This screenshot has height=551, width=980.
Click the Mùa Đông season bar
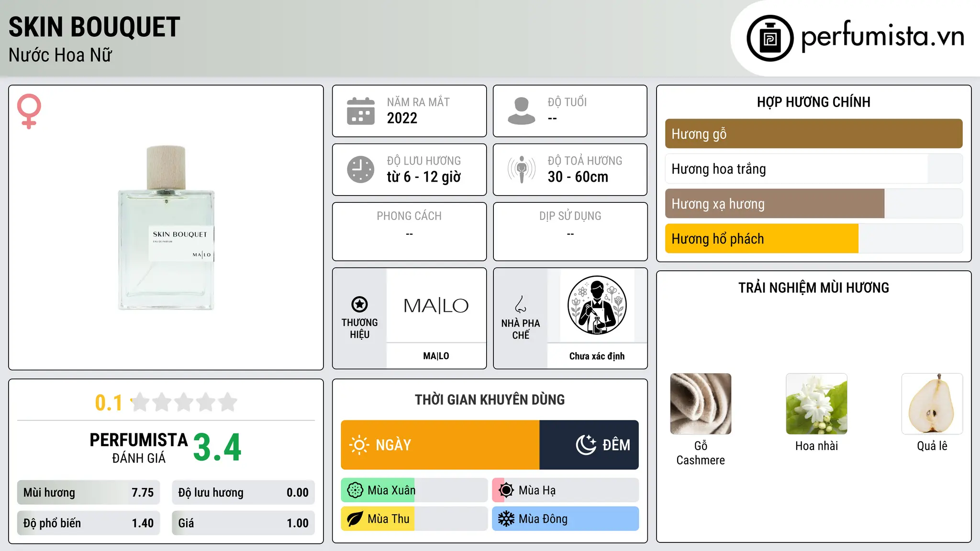point(566,519)
